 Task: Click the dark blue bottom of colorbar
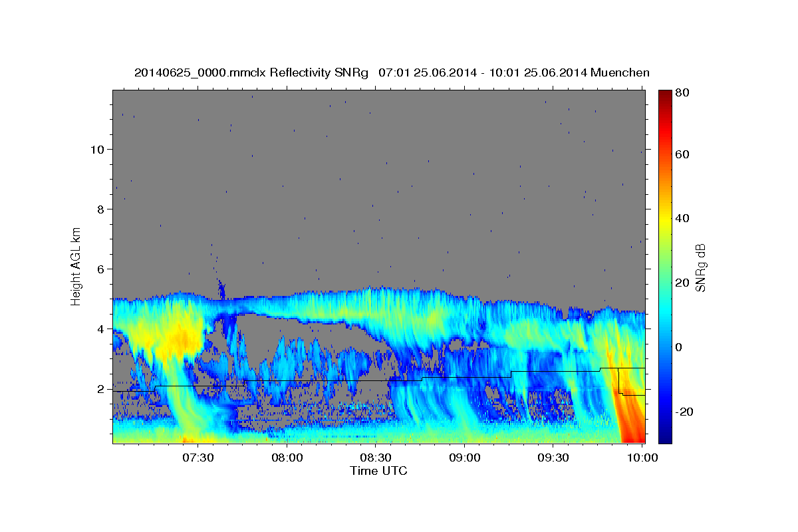[x=664, y=438]
